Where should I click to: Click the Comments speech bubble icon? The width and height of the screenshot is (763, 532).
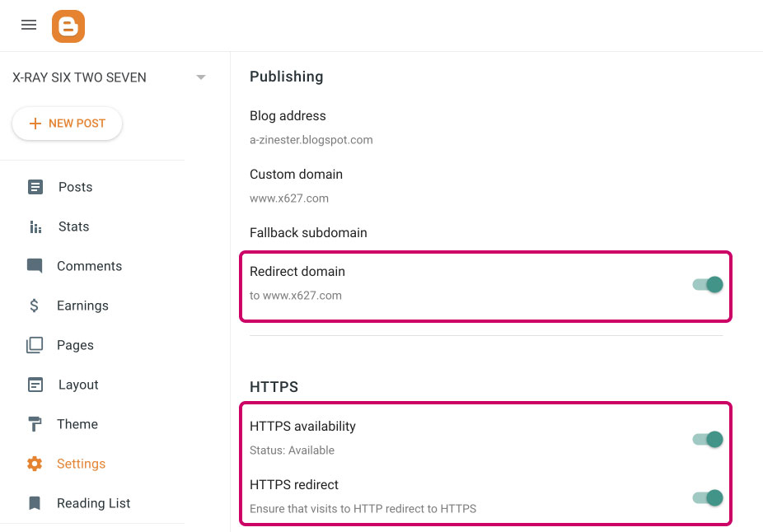coord(35,266)
